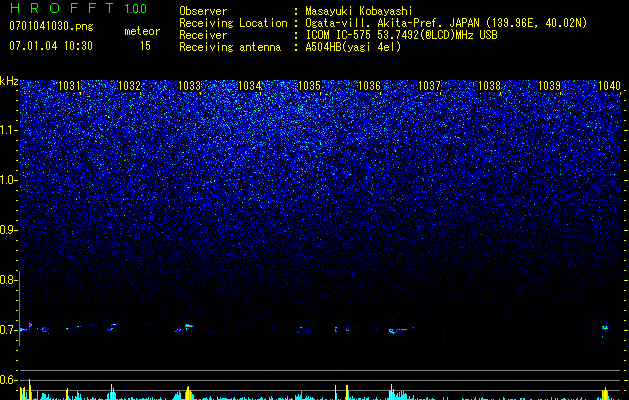
Task: Select observer name Masayuki Kobayashi
Action: click(x=359, y=11)
